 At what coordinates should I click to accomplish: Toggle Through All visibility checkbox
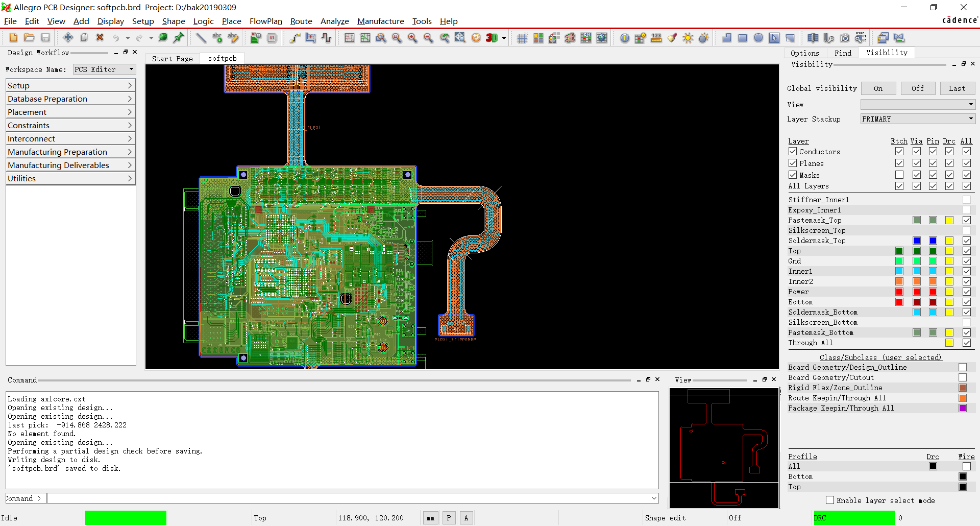[x=967, y=343]
